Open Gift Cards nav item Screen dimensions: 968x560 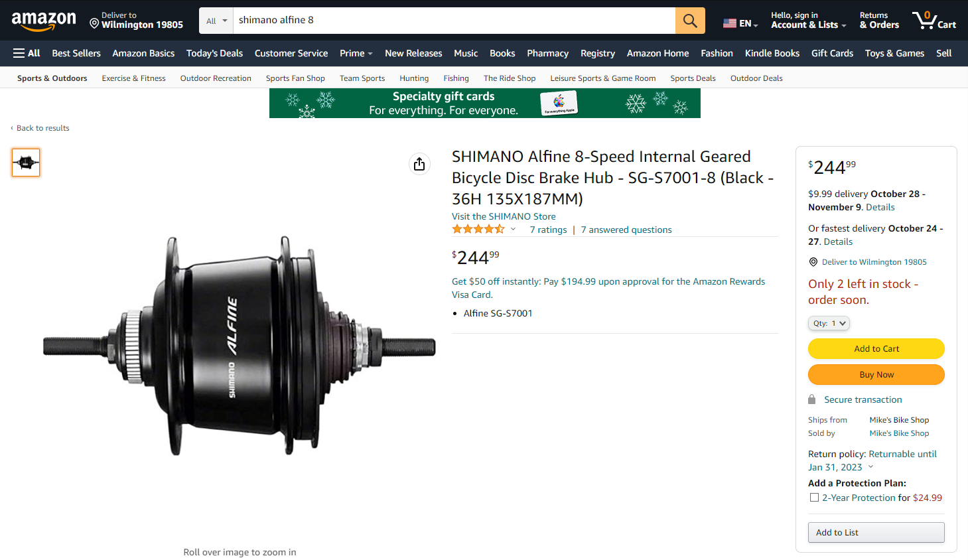coord(832,53)
